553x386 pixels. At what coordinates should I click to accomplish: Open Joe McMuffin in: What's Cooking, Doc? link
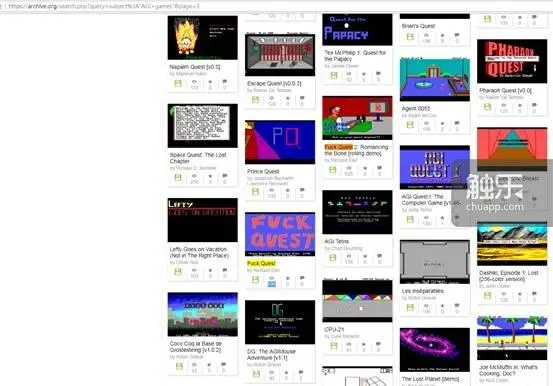pyautogui.click(x=508, y=370)
